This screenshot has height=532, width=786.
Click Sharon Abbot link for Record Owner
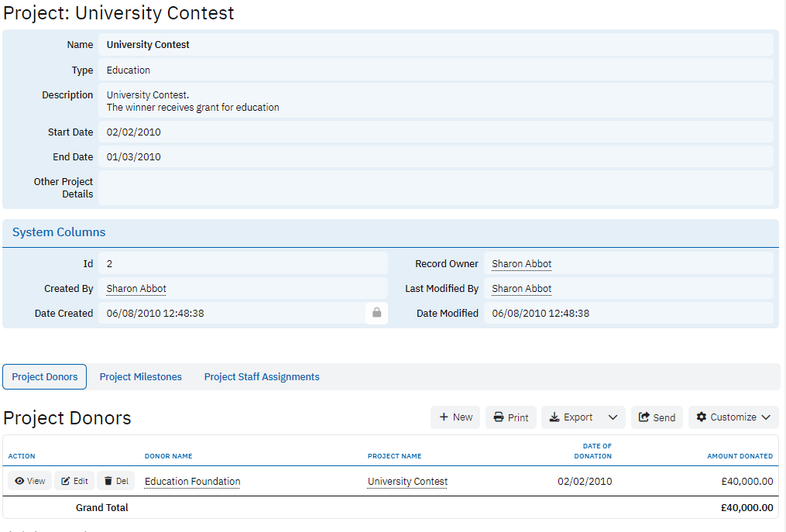coord(522,264)
